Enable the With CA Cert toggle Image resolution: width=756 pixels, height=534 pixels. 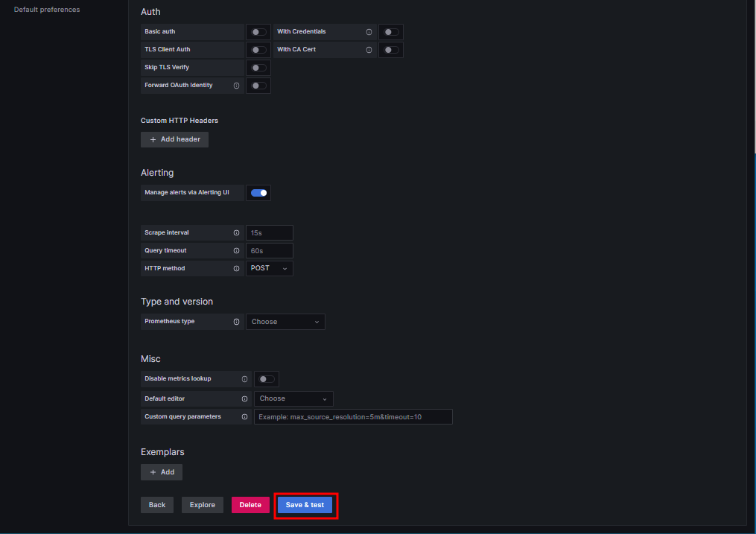[391, 50]
